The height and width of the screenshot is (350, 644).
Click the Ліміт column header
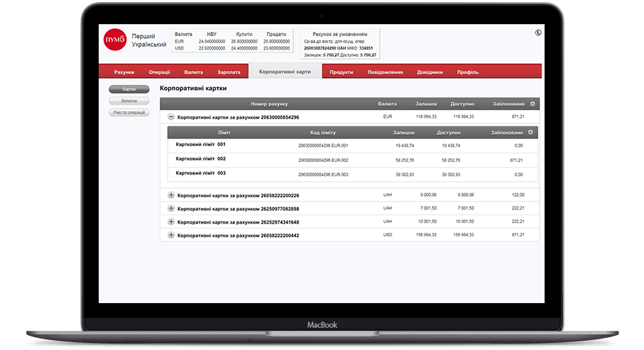[224, 133]
